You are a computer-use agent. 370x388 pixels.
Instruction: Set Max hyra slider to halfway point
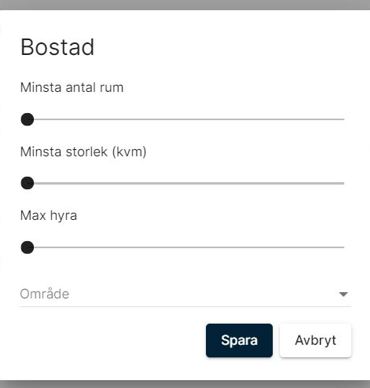coord(186,248)
